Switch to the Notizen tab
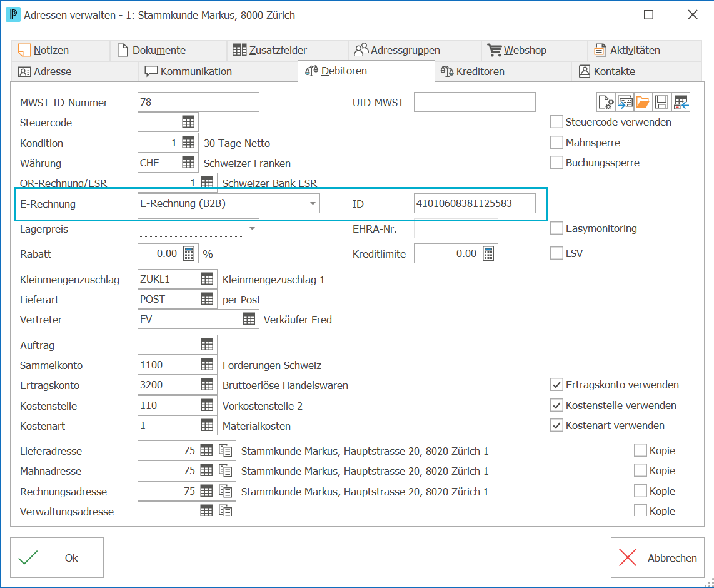714x588 pixels. 61,50
